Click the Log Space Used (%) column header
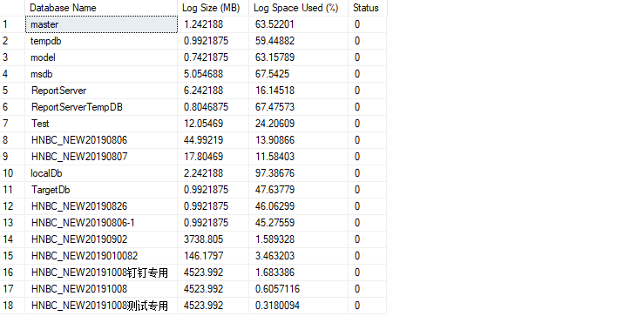Viewport: 644px width, 323px height. click(298, 8)
